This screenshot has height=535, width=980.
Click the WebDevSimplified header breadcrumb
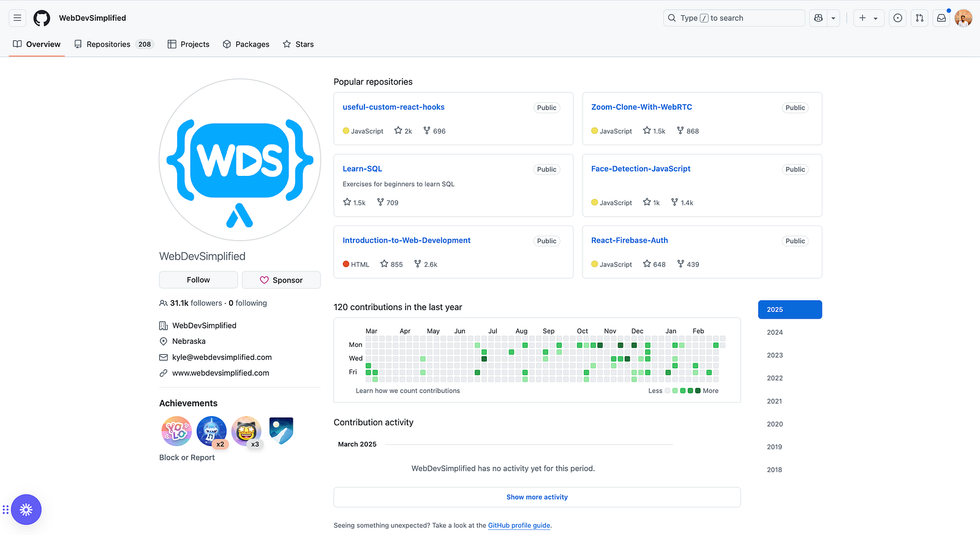click(92, 18)
